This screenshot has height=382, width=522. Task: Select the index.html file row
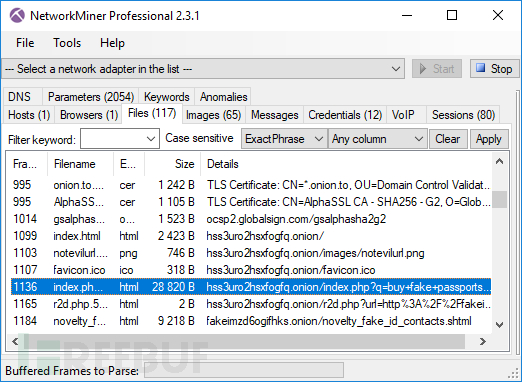pyautogui.click(x=251, y=236)
